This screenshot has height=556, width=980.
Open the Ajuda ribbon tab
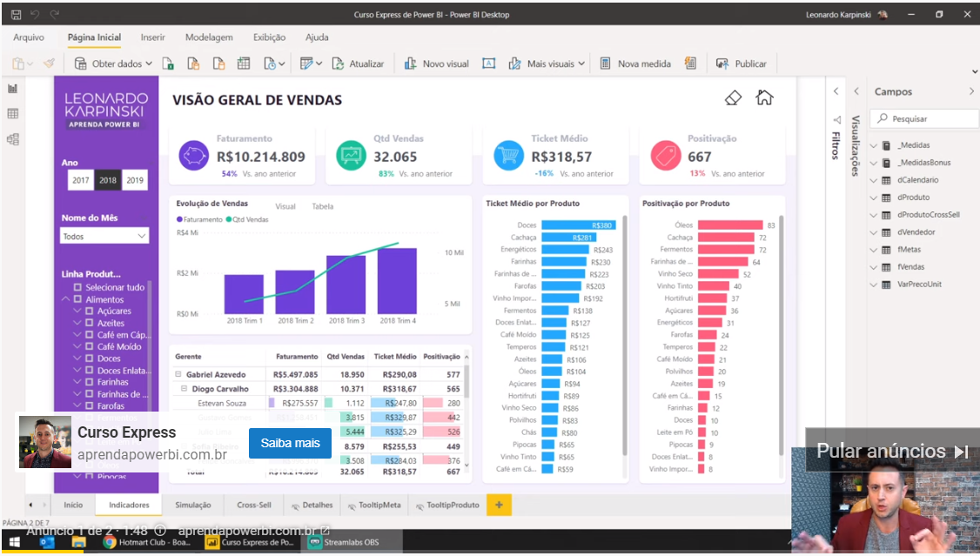pyautogui.click(x=317, y=37)
